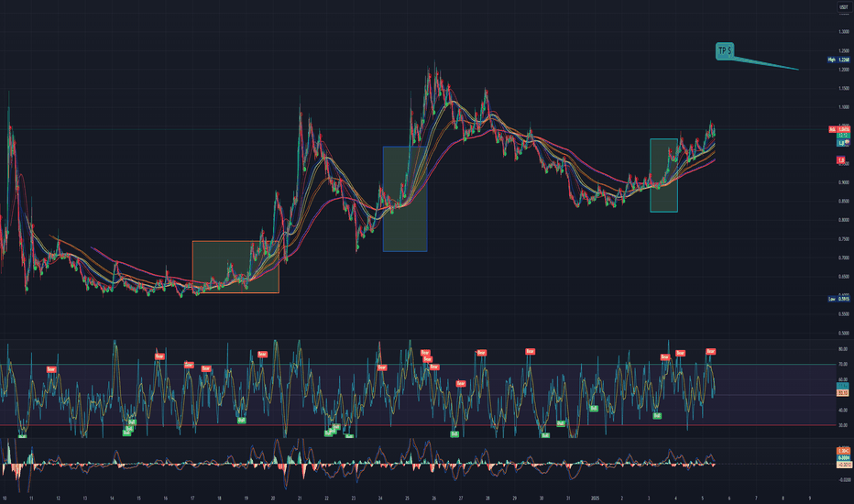Select the 'TP $' callout label
Image resolution: width=854 pixels, height=504 pixels.
click(x=725, y=50)
